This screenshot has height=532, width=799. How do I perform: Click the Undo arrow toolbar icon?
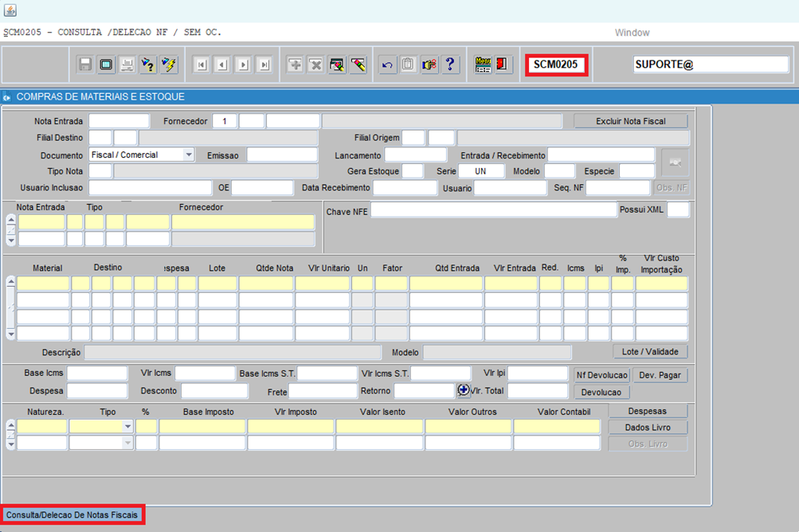click(x=387, y=65)
